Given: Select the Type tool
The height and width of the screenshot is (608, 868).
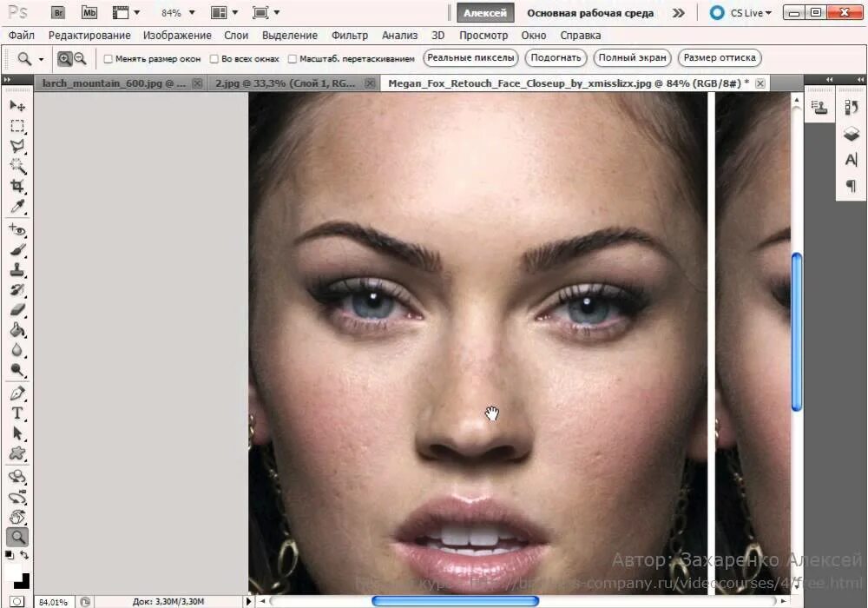Looking at the screenshot, I should (x=17, y=413).
